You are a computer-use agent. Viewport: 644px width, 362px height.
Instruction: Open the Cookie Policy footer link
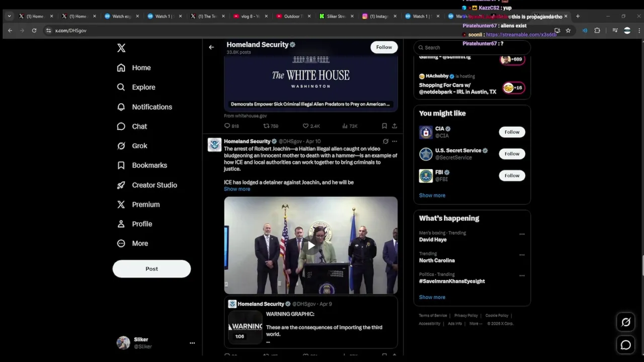coord(497,316)
